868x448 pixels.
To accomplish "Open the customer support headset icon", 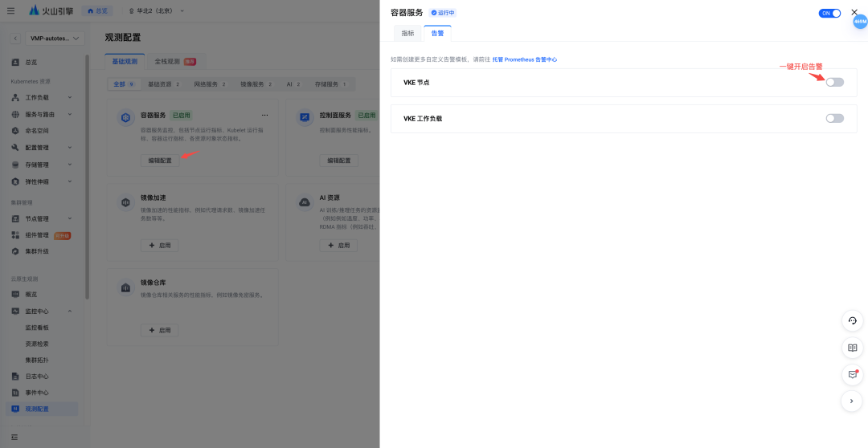I will [x=852, y=321].
